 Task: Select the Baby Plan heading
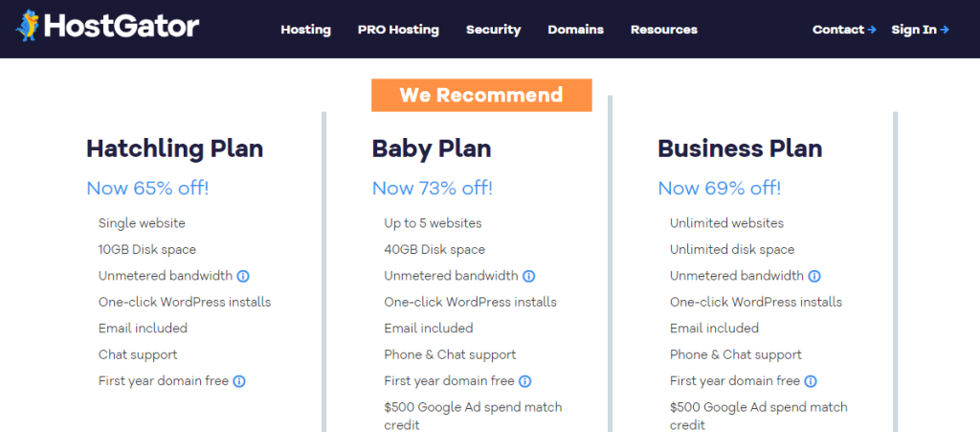tap(432, 148)
